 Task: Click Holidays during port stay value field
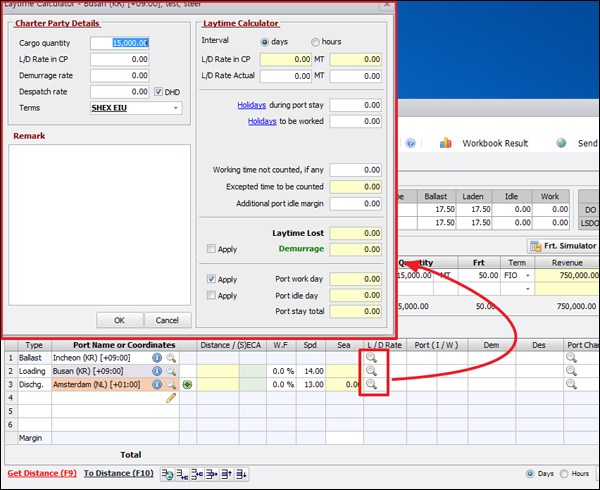pos(356,105)
